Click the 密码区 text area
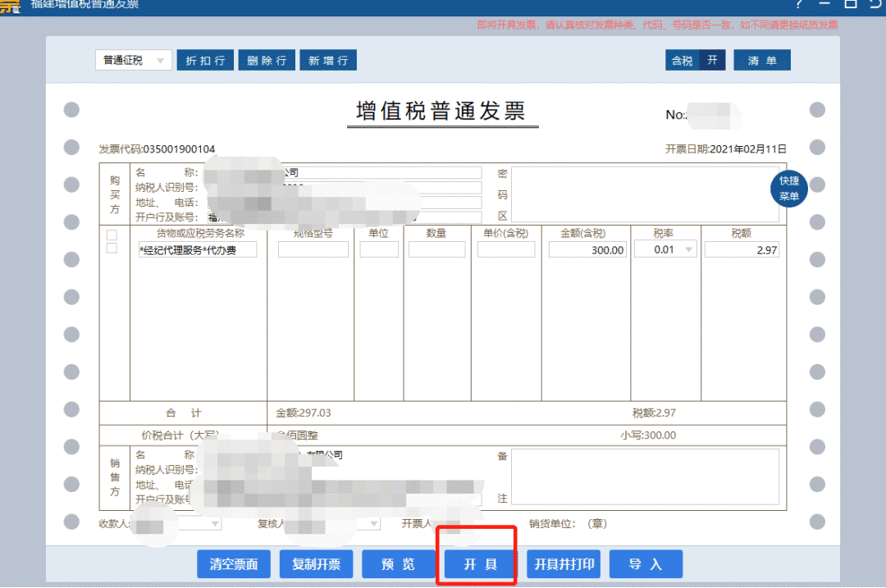886x588 pixels. pyautogui.click(x=645, y=194)
